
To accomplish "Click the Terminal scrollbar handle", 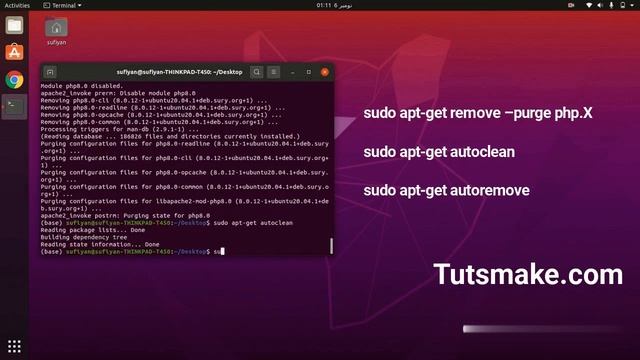I will tap(331, 246).
